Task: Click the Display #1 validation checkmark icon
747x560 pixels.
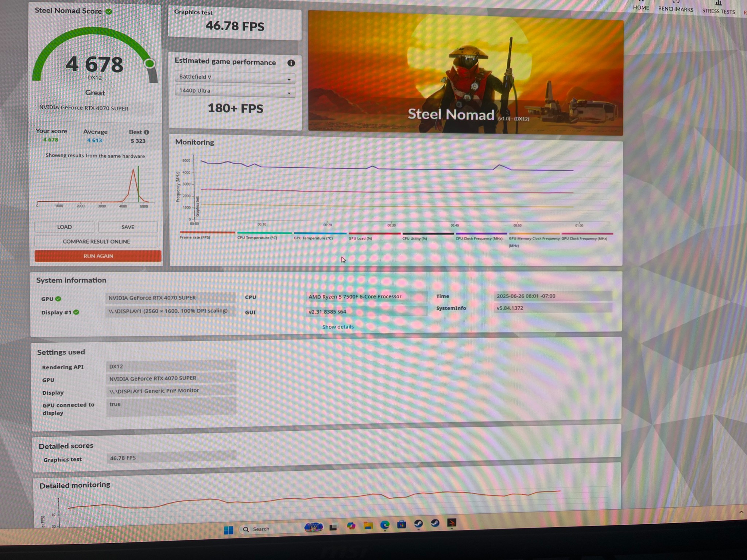Action: (x=76, y=312)
